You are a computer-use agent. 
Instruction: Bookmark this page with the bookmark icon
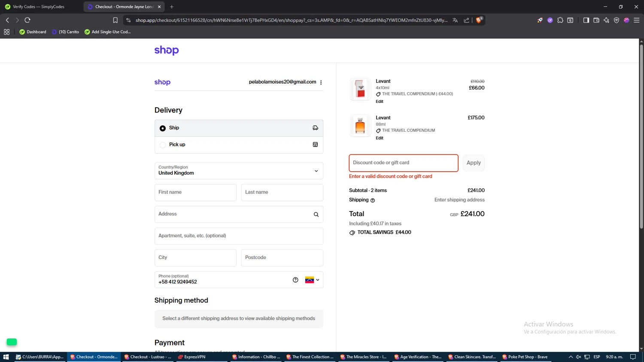[115, 20]
